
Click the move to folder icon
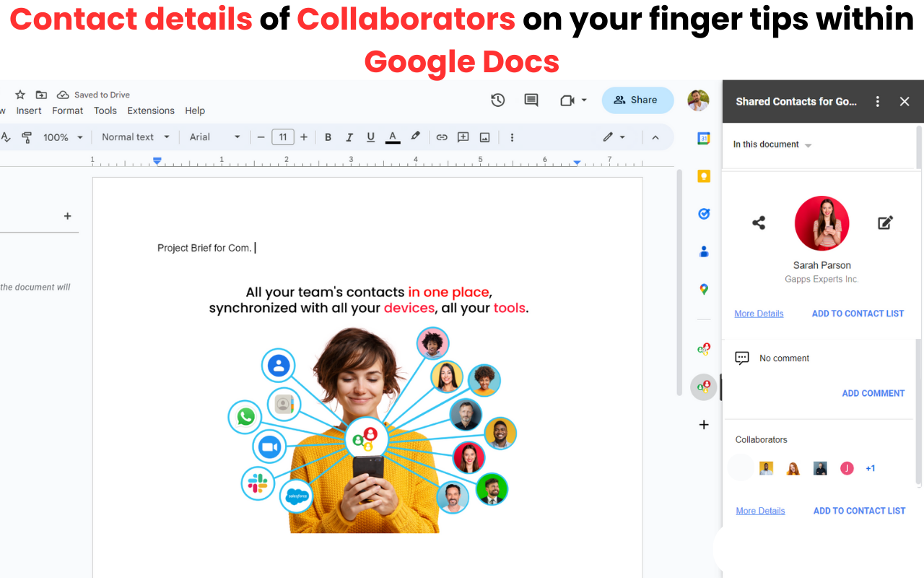click(x=41, y=95)
